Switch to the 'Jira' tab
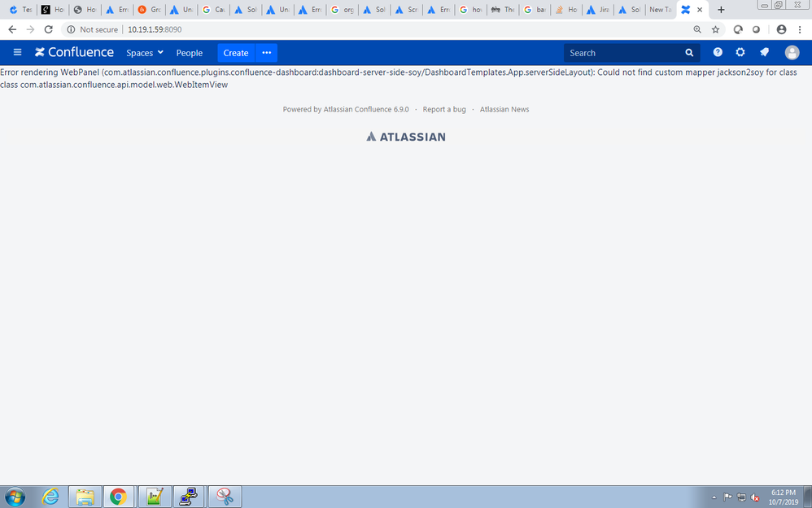Screen dimensions: 812x508 [x=599, y=9]
